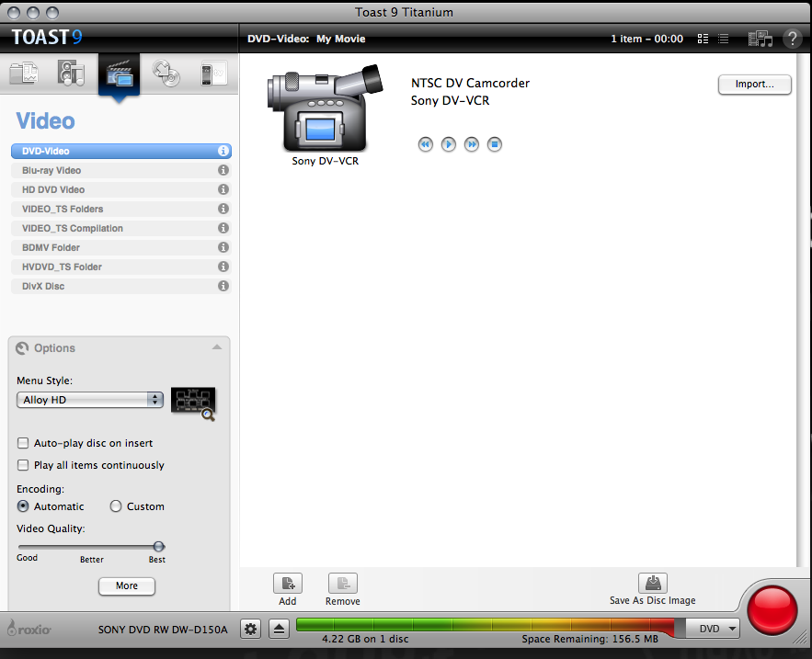Select BDMV Folder format

(121, 247)
